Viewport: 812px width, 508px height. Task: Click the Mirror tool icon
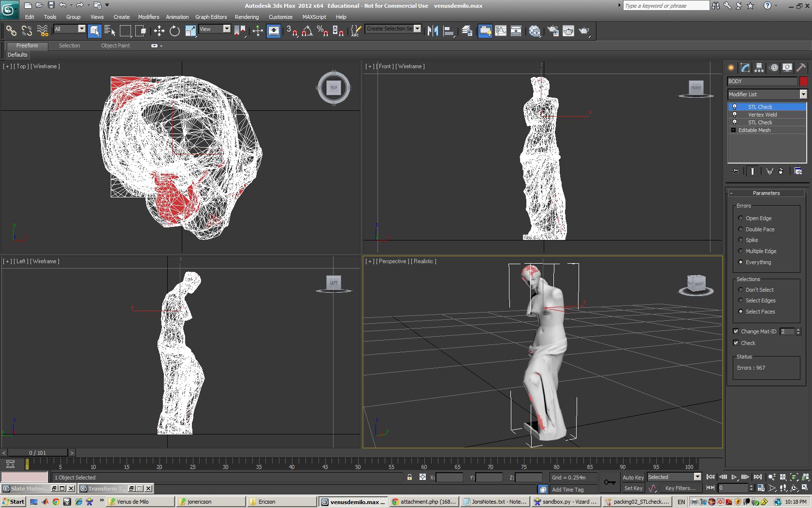tap(433, 31)
